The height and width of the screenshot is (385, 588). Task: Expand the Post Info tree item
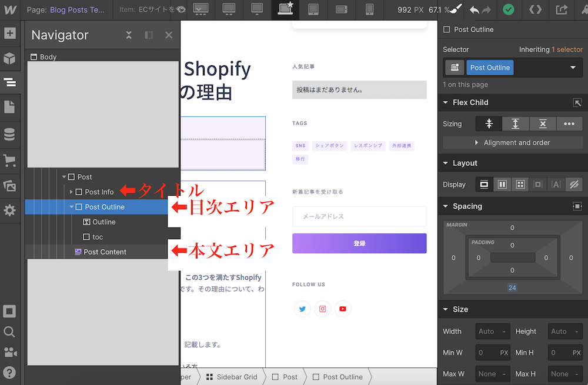[x=71, y=192]
